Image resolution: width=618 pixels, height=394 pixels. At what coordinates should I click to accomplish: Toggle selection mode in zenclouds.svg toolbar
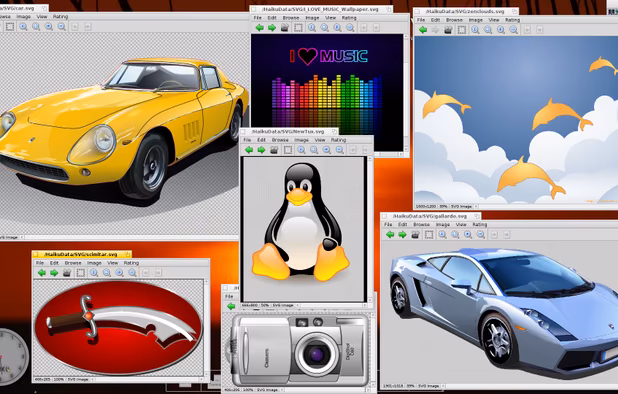point(462,30)
